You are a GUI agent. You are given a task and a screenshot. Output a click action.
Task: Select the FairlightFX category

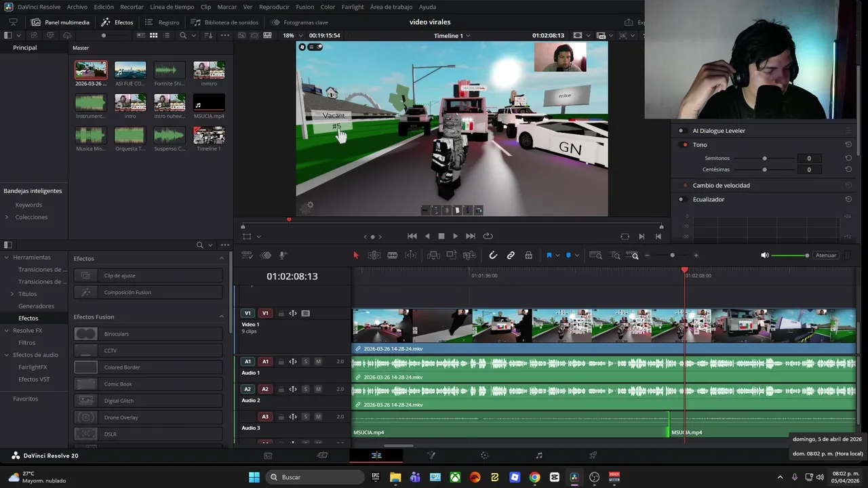(33, 367)
